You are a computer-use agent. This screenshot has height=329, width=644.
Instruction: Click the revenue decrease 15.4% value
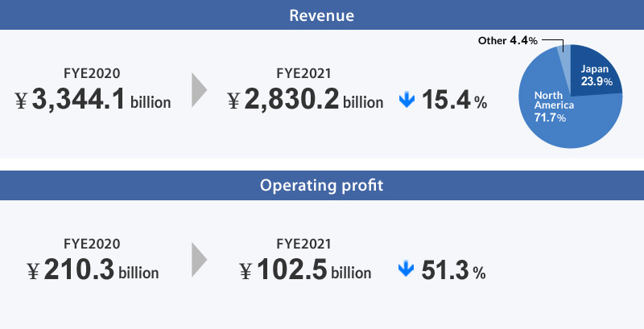[454, 100]
